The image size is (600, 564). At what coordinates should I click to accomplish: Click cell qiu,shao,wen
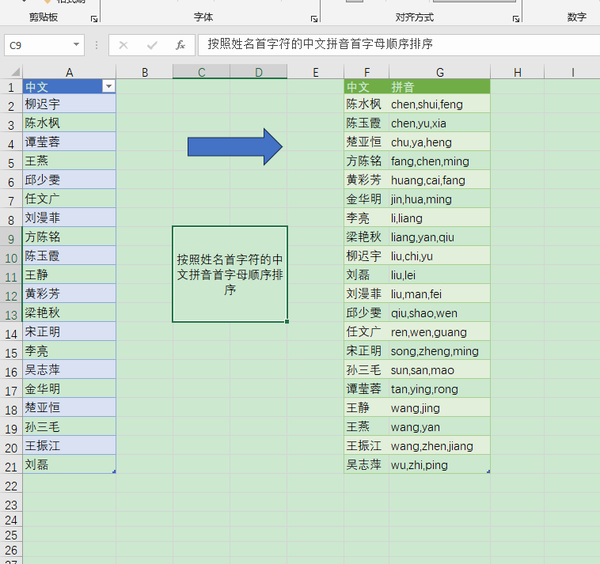click(x=440, y=313)
